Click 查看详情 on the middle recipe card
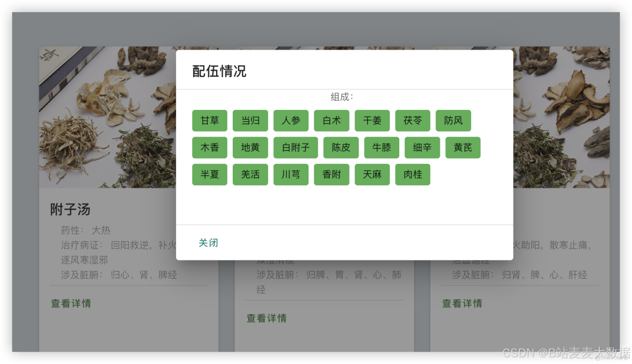632x364 pixels. pyautogui.click(x=266, y=318)
